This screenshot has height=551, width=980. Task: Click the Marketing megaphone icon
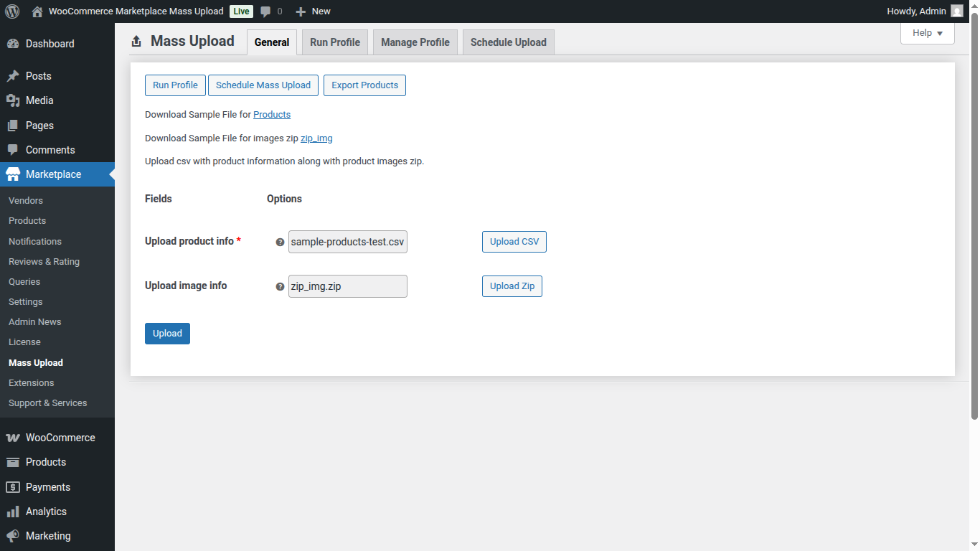(x=14, y=535)
